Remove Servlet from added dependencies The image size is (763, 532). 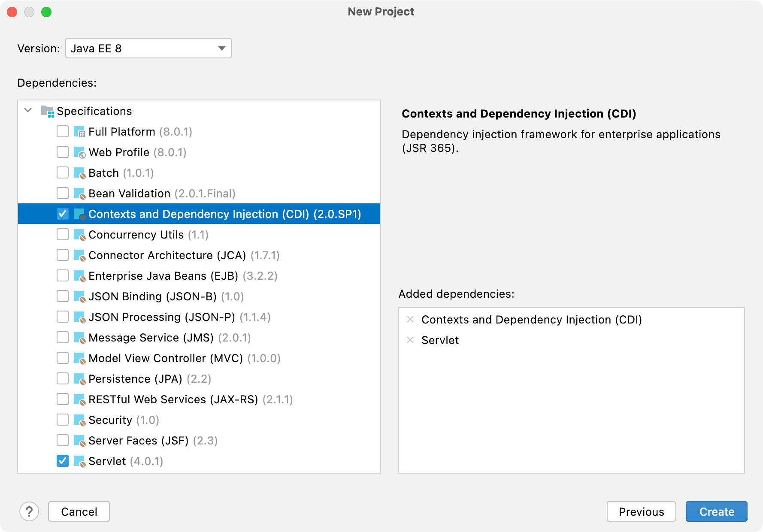(410, 340)
